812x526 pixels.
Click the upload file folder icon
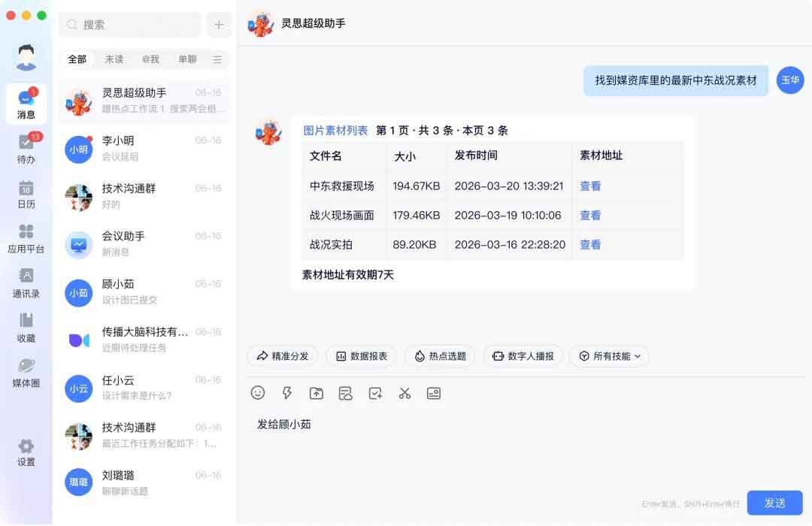point(317,393)
